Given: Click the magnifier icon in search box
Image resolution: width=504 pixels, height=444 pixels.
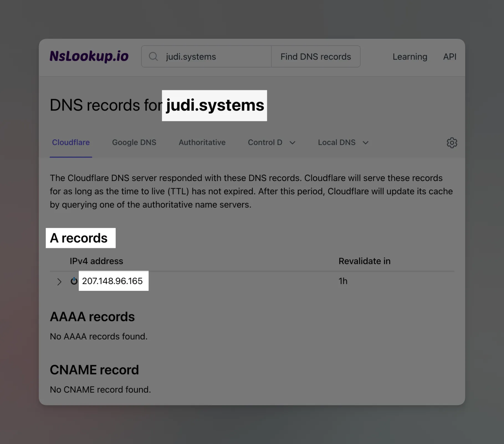Looking at the screenshot, I should pos(153,57).
